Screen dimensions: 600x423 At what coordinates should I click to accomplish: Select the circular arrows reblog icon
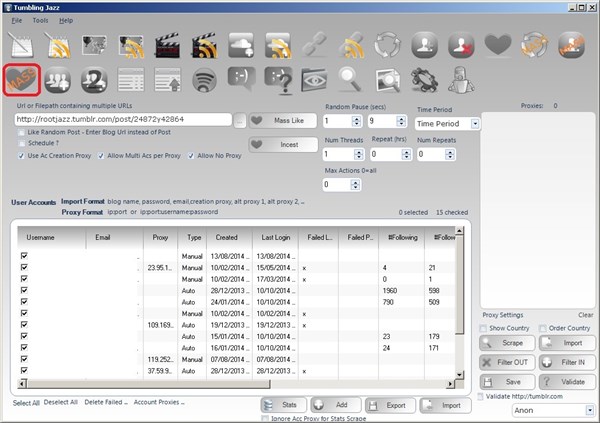click(x=388, y=44)
